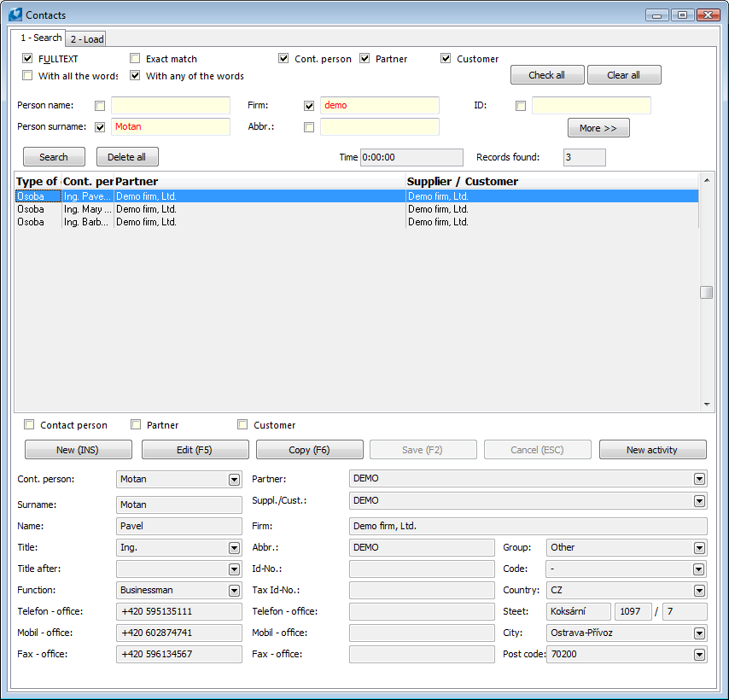Select the Ing. Pave result row

point(357,196)
